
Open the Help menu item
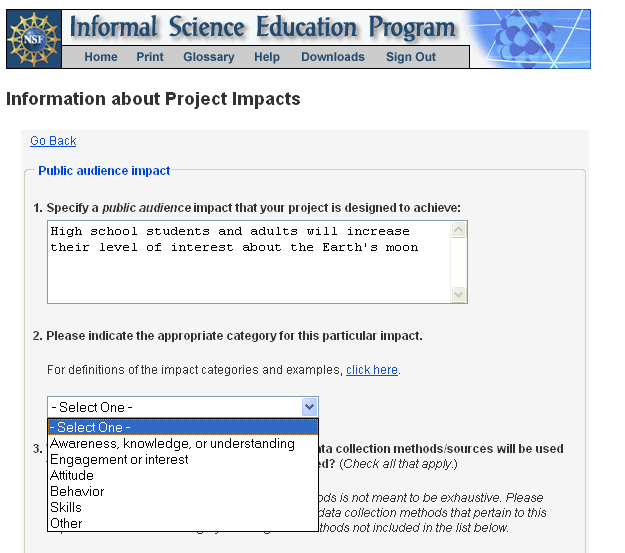(x=267, y=57)
